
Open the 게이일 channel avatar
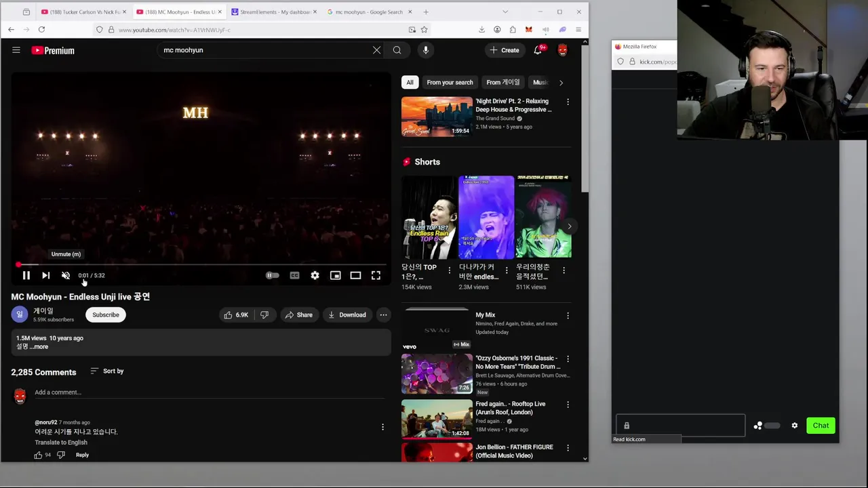[x=19, y=314]
